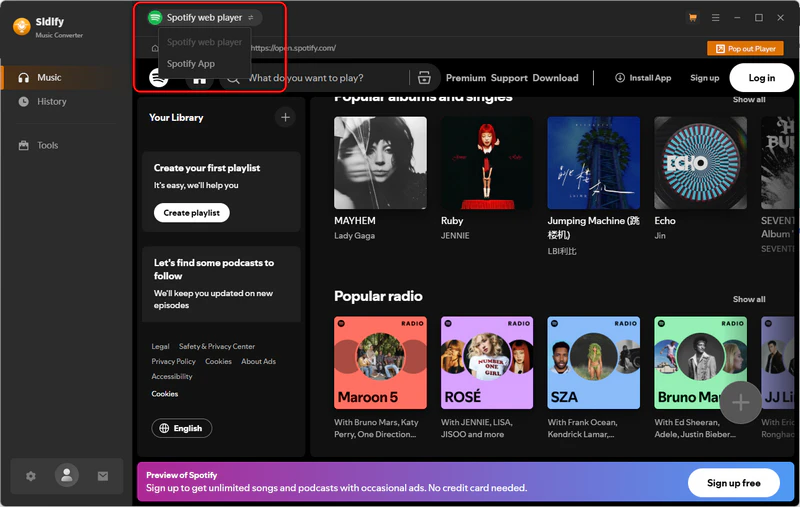Viewport: 800px width, 507px height.
Task: Open the shopping cart purchase icon
Action: click(693, 17)
